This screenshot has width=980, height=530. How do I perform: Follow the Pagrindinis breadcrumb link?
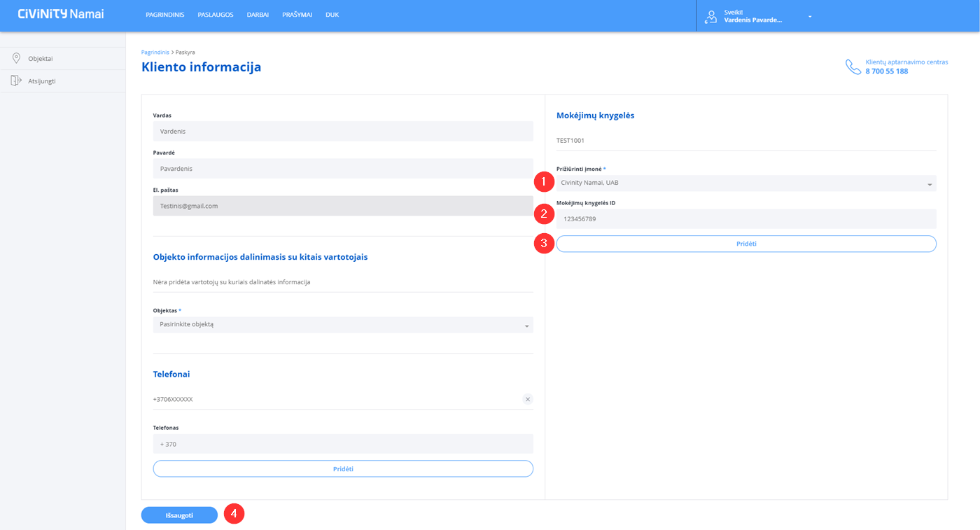click(155, 53)
